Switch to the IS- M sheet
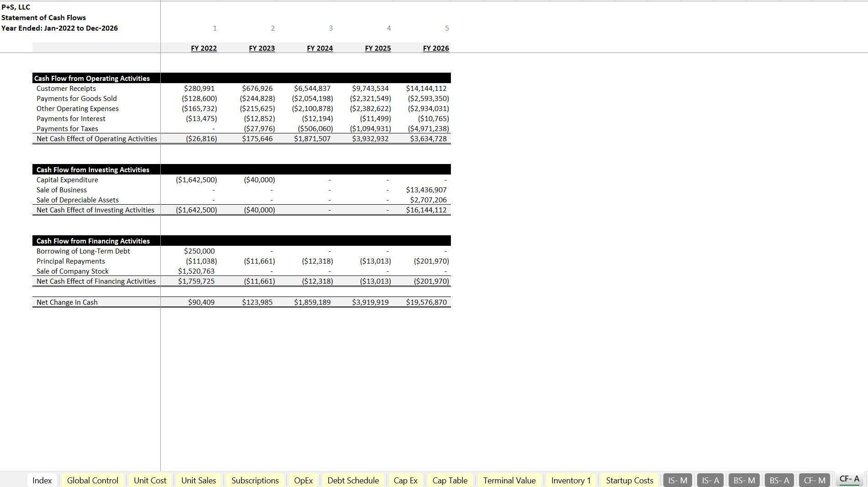The height and width of the screenshot is (487, 868). (677, 480)
